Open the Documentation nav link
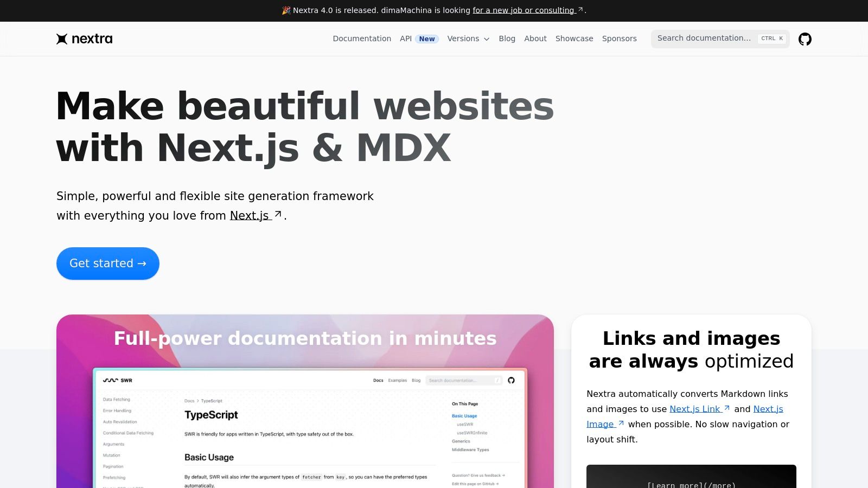 click(362, 38)
